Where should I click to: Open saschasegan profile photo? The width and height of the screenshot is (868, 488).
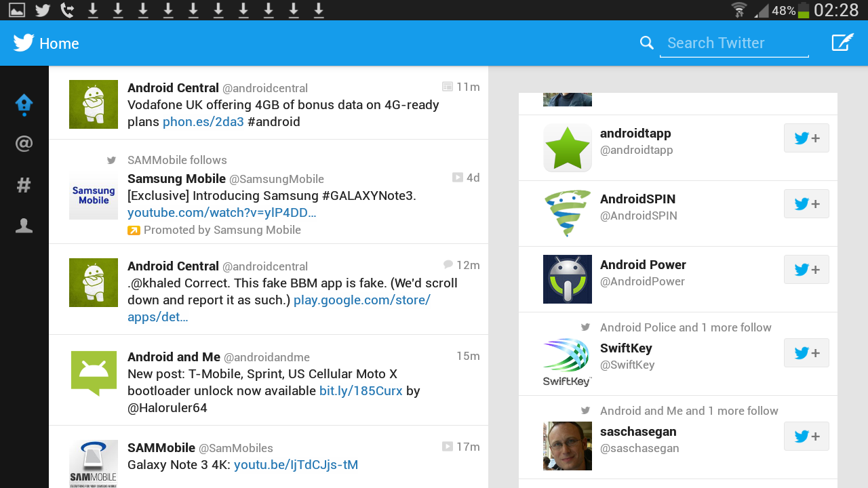coord(568,446)
